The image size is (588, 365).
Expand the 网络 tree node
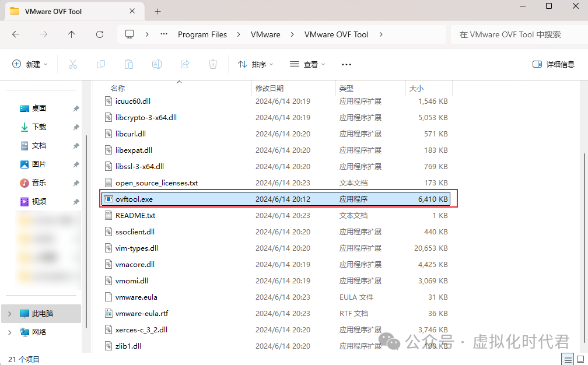tap(10, 332)
